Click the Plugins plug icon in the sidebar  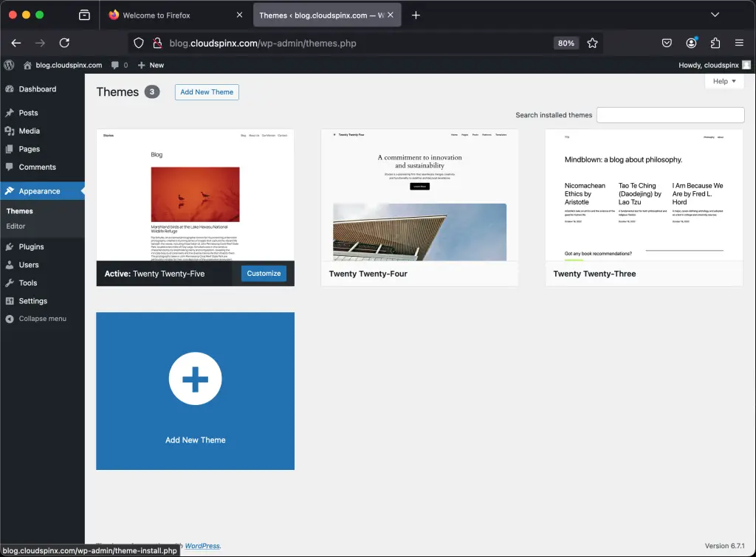click(11, 246)
